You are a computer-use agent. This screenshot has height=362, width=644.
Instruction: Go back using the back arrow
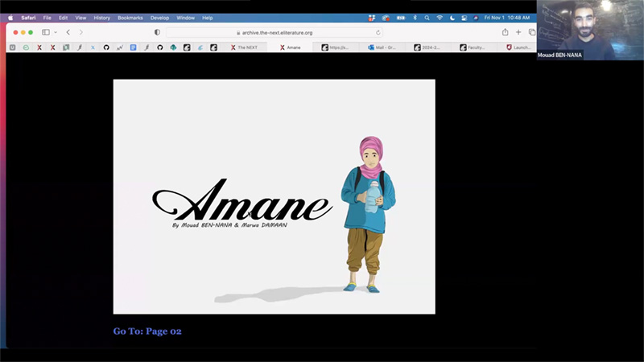(68, 32)
